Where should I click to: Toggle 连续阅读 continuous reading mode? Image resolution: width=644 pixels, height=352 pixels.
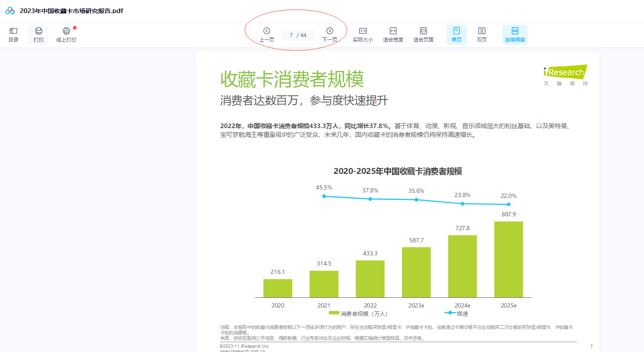(x=515, y=34)
